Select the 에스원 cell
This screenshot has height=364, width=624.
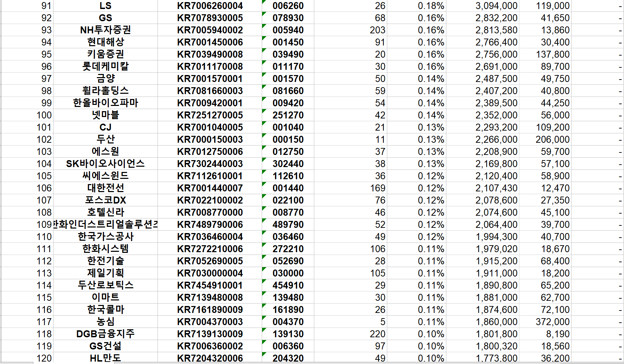click(105, 152)
